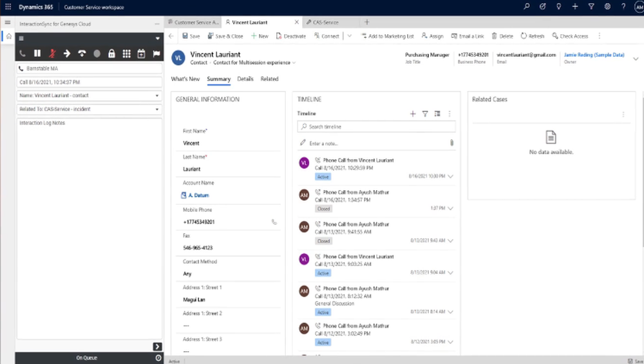
Task: Add a new session tab with plus
Action: point(367,22)
